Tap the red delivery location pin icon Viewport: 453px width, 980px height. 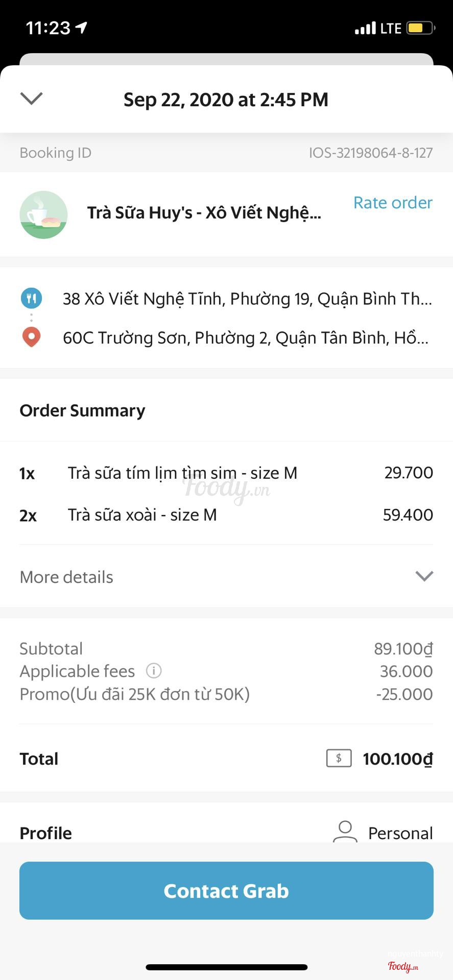(x=31, y=337)
